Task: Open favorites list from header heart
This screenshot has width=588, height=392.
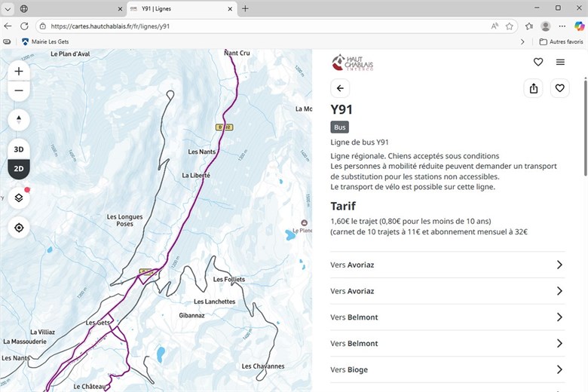Action: click(x=538, y=62)
